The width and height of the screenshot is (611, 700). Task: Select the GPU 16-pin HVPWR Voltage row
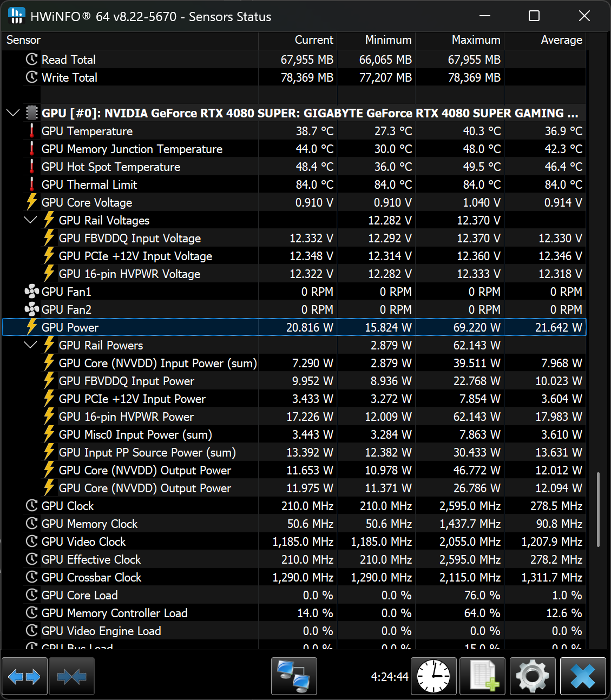tap(294, 274)
